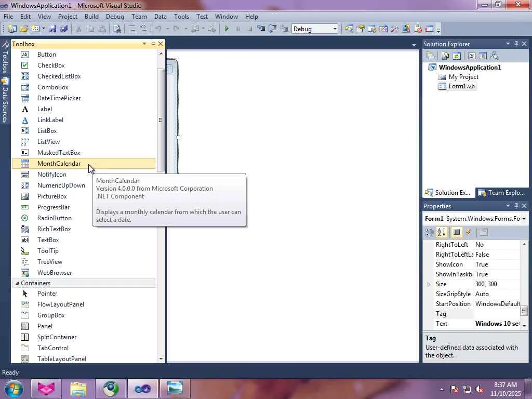Open the Tools menu
This screenshot has height=399, width=532.
tap(181, 16)
